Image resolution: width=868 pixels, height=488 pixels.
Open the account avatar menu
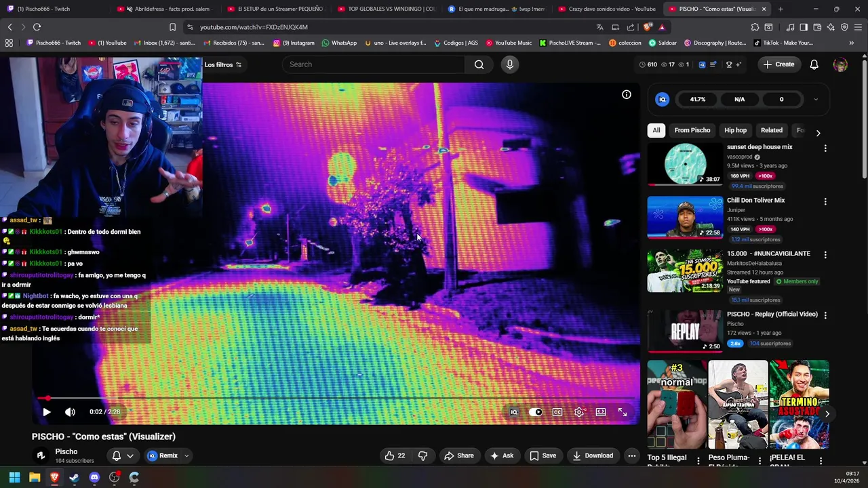pyautogui.click(x=840, y=64)
